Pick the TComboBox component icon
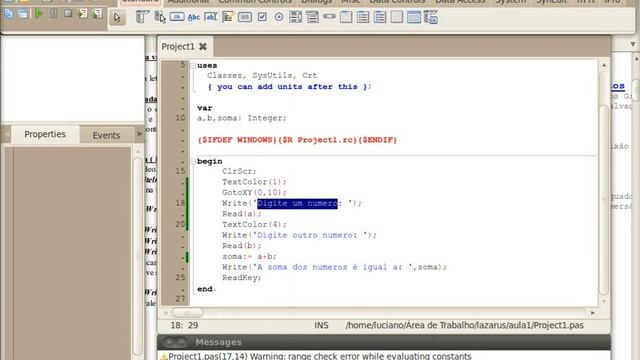This screenshot has width=640, height=360. (312, 17)
